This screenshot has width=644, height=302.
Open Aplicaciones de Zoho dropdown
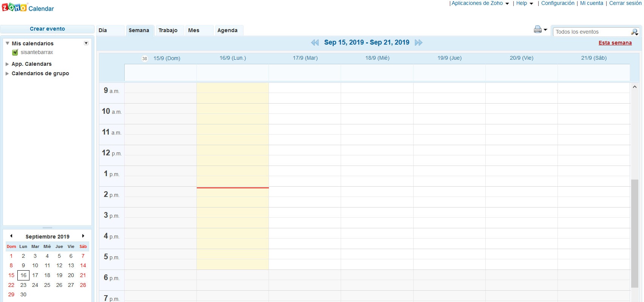tap(480, 3)
